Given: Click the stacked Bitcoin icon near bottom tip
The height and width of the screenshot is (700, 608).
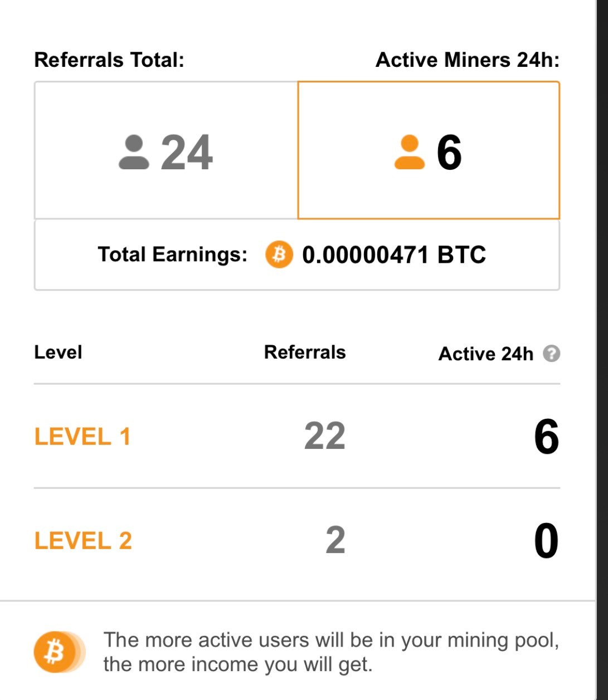Looking at the screenshot, I should coord(59,652).
